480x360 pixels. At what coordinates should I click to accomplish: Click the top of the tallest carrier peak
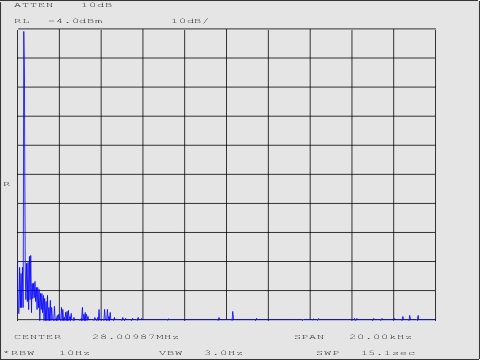point(24,32)
